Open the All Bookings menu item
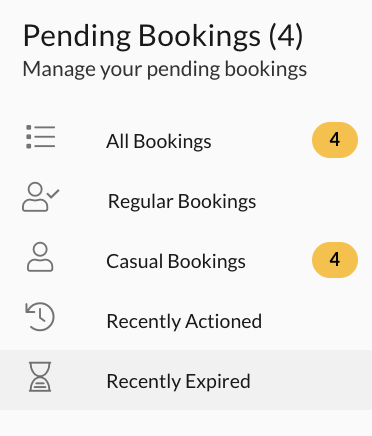Screen dimensions: 372x436 coord(186,140)
